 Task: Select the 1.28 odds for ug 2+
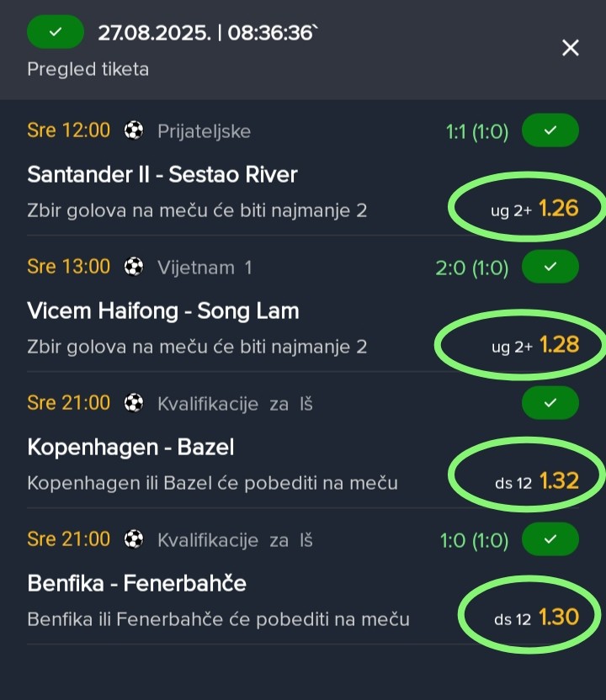pyautogui.click(x=559, y=345)
